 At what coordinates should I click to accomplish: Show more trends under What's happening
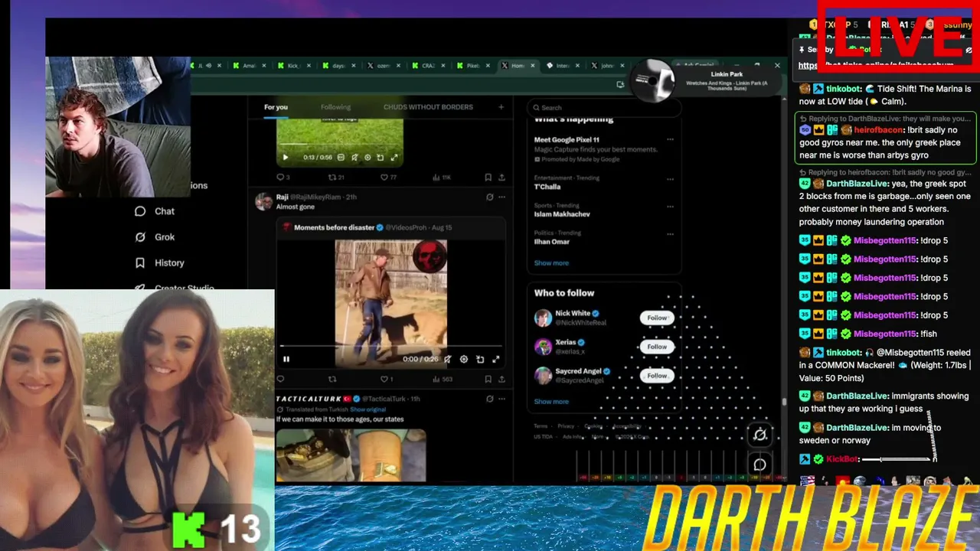click(x=551, y=263)
